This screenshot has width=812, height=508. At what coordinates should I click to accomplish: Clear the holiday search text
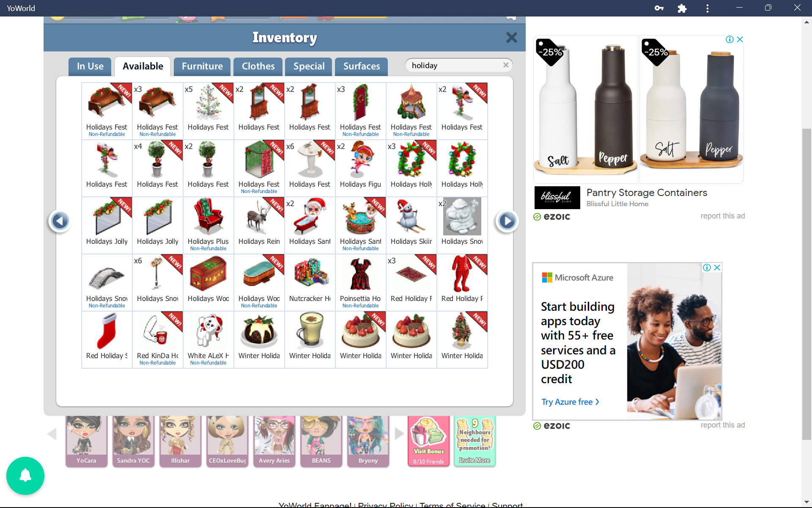pyautogui.click(x=505, y=65)
